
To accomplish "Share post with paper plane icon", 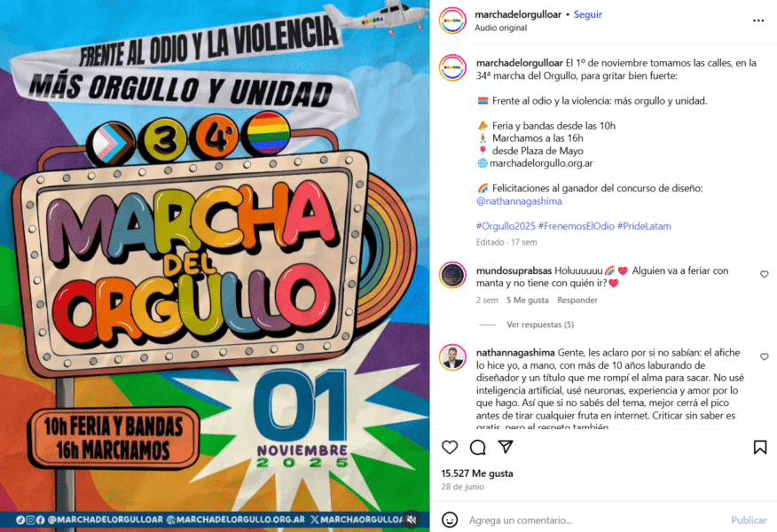I will pyautogui.click(x=506, y=447).
